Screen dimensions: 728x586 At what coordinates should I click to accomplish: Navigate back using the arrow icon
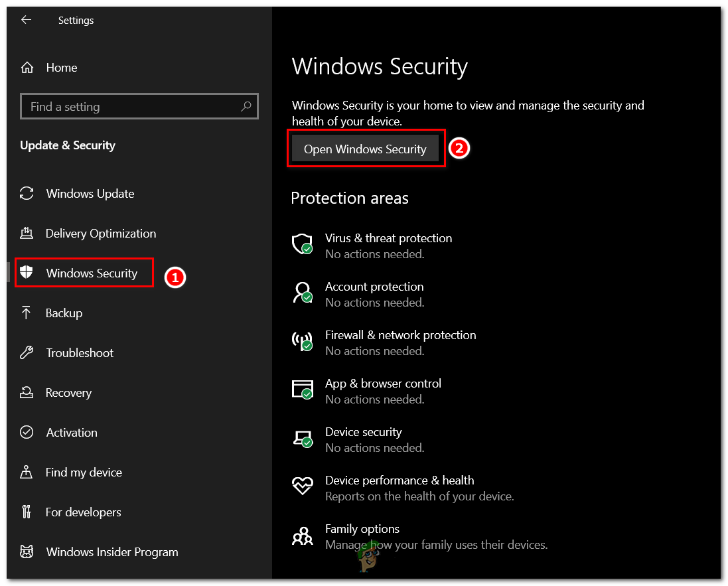[x=25, y=20]
